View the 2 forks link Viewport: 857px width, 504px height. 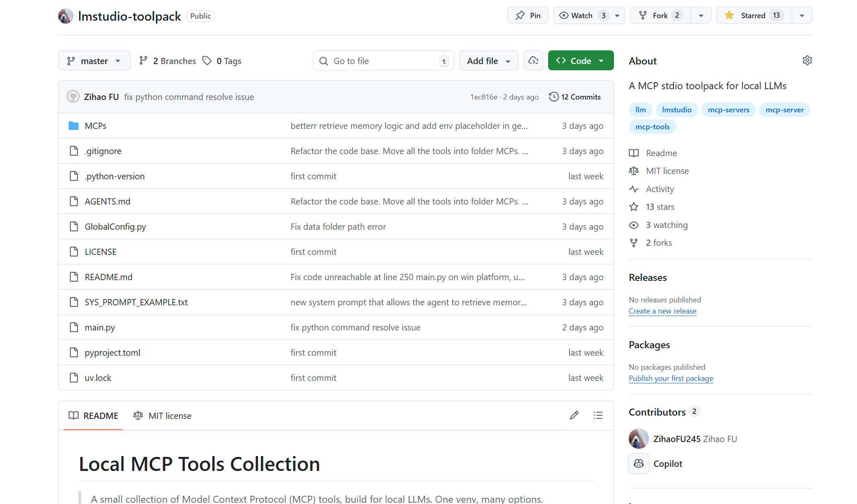click(x=651, y=242)
